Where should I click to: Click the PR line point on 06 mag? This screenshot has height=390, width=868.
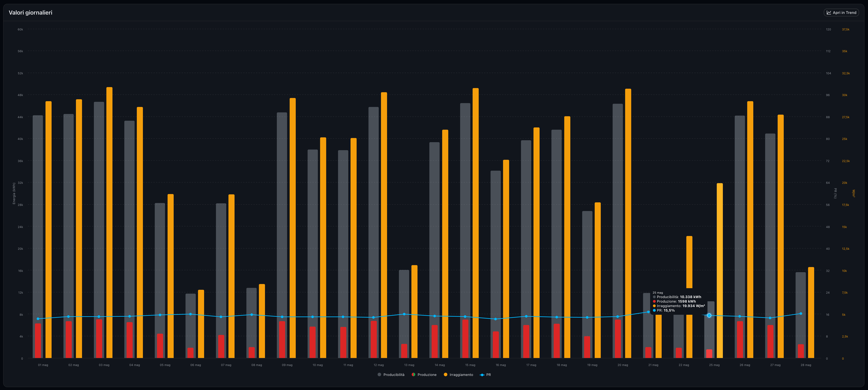pos(190,314)
